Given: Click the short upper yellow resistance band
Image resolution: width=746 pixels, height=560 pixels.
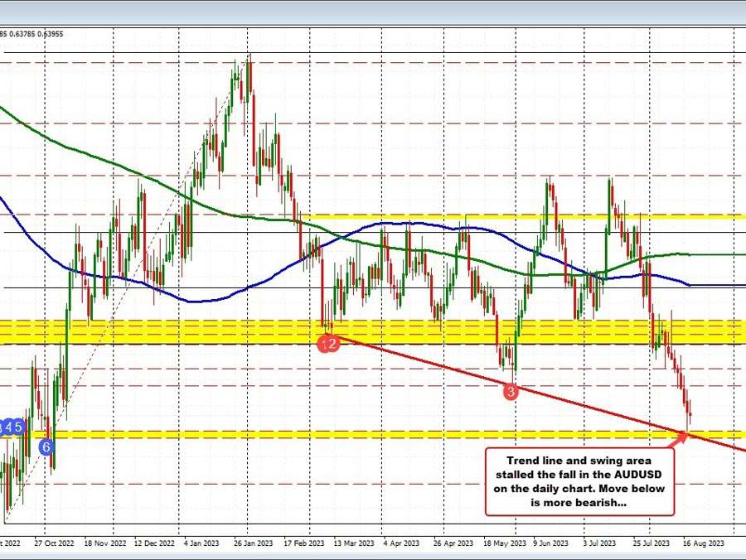Looking at the screenshot, I should [522, 215].
